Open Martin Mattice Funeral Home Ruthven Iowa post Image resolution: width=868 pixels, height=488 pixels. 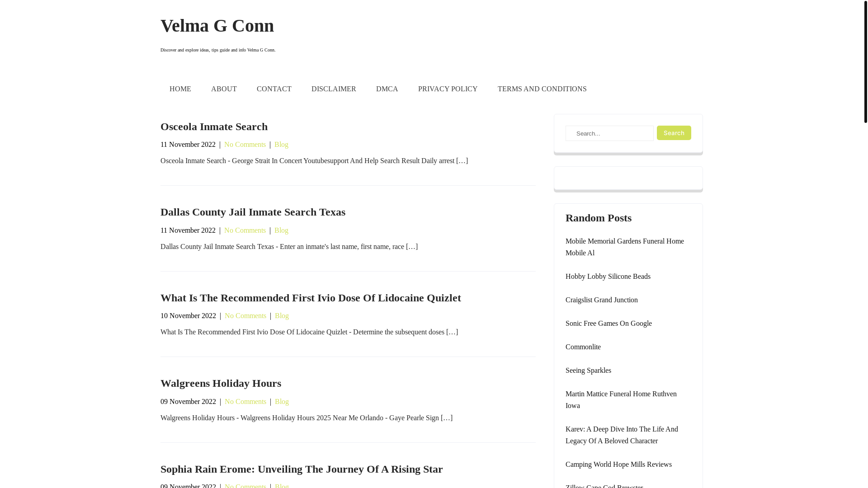point(621,400)
